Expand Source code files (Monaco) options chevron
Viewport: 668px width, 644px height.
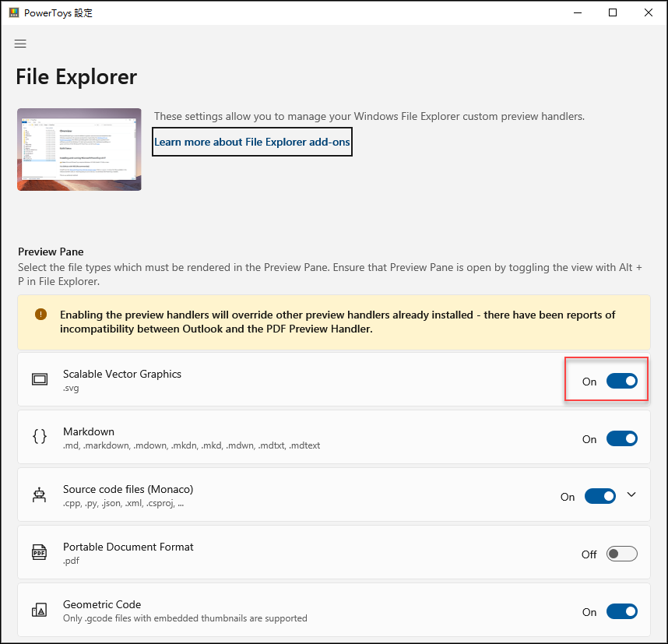tap(631, 494)
